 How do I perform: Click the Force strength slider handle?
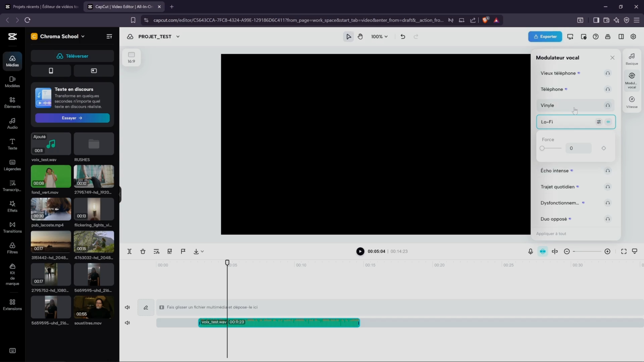coord(542,148)
